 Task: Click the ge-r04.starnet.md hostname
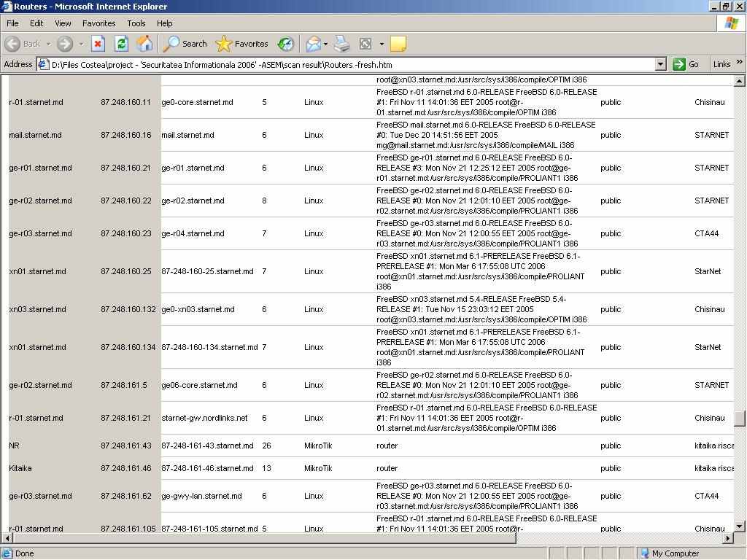click(193, 234)
